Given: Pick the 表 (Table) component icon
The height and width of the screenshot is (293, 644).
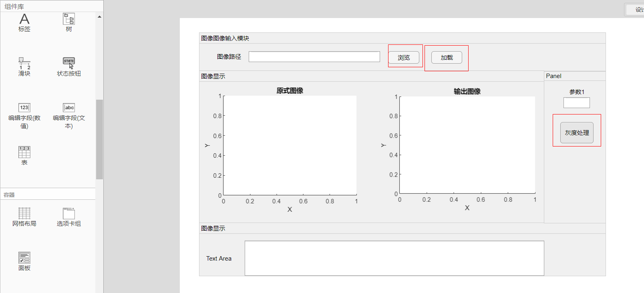Looking at the screenshot, I should tap(24, 152).
